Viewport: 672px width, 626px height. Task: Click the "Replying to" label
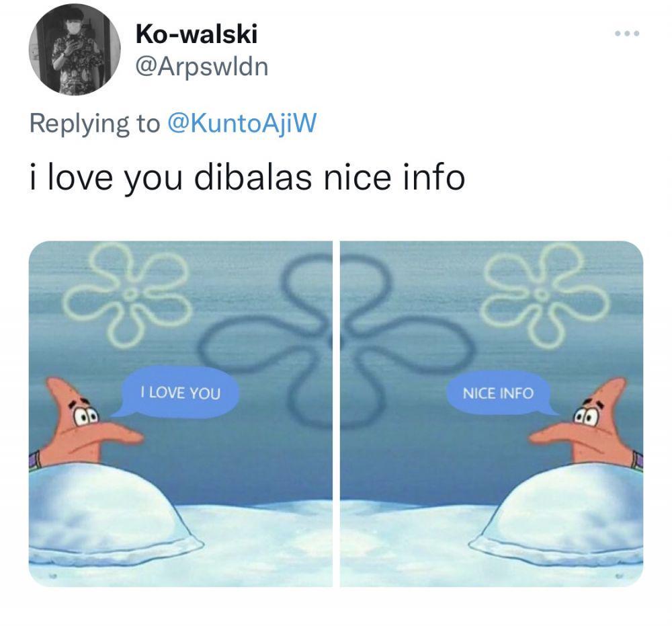[x=95, y=124]
